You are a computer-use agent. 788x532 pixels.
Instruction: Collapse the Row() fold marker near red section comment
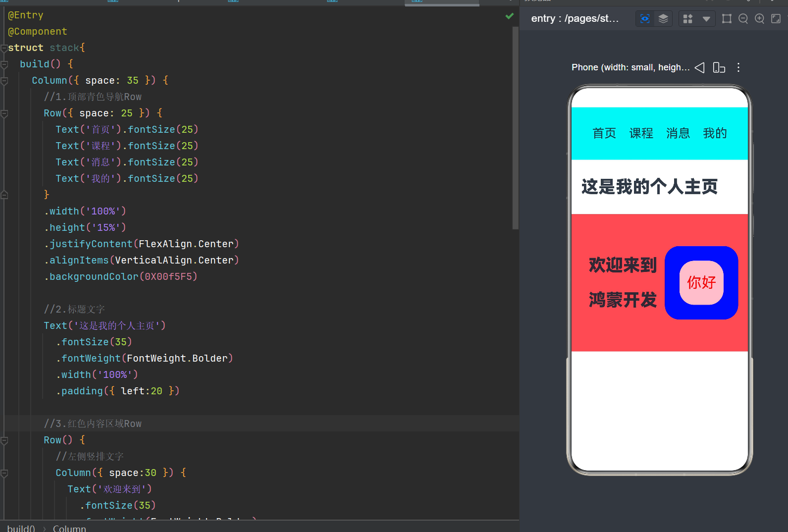4,440
